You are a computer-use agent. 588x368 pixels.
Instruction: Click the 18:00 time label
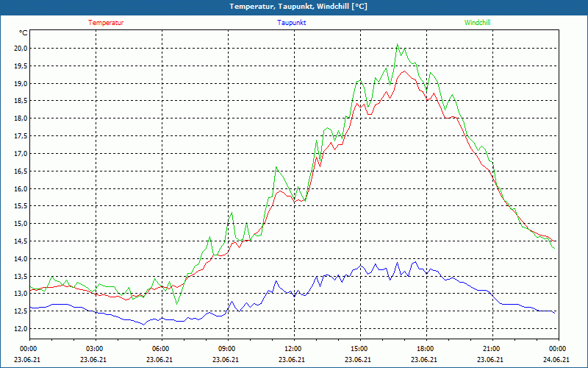427,349
